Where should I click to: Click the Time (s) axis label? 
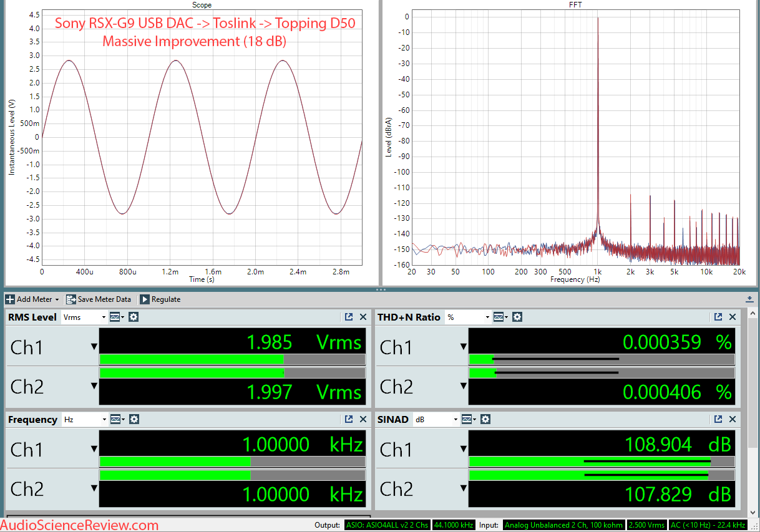pos(202,279)
